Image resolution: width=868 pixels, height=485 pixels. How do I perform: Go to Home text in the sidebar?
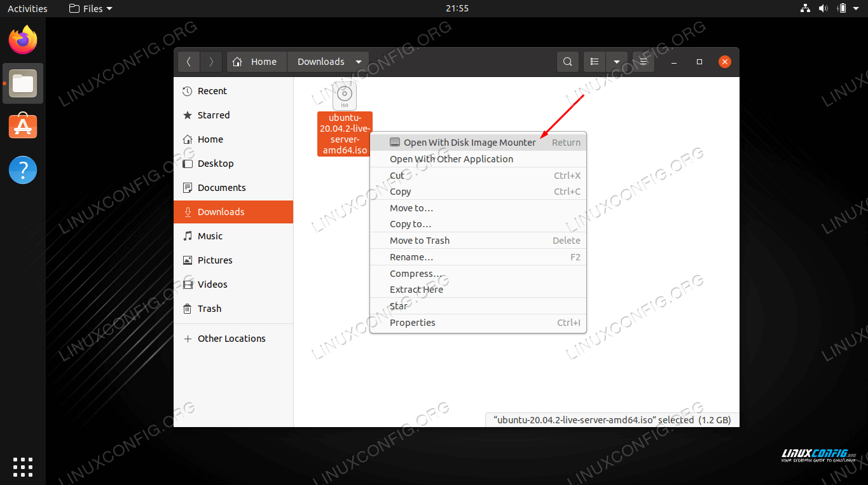210,139
